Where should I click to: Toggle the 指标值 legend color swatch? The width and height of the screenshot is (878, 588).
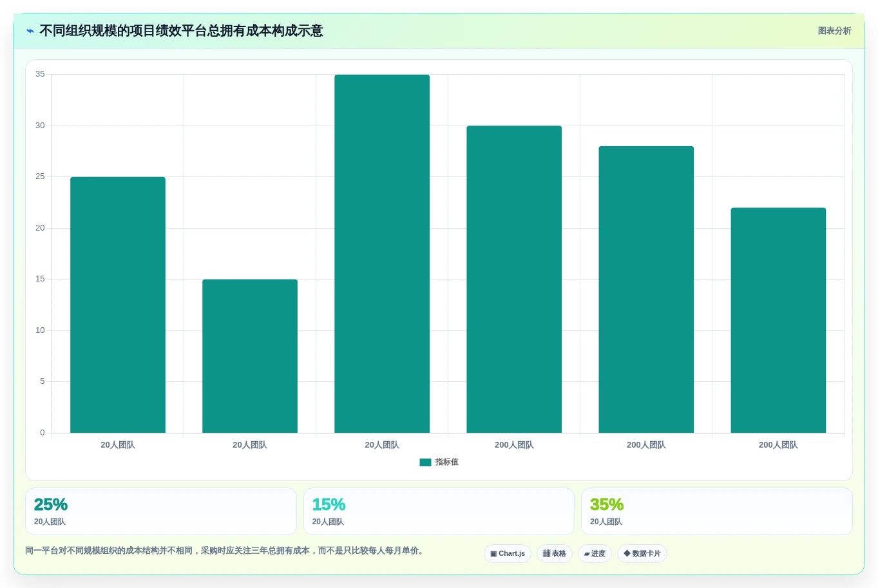click(425, 462)
